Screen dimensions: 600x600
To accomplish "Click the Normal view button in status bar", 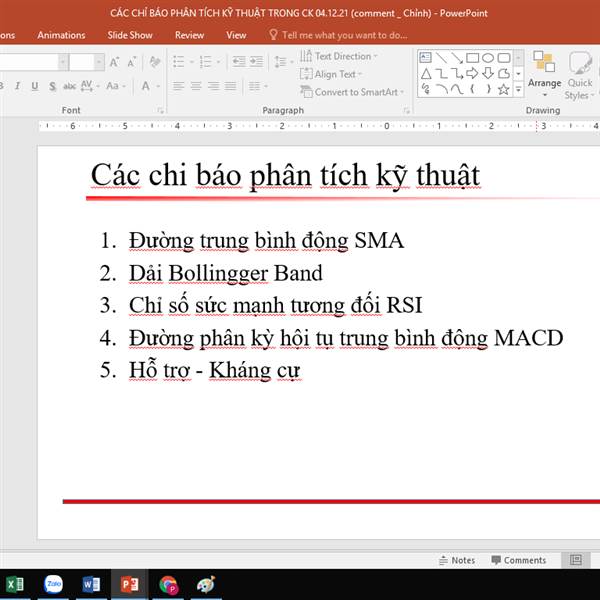I will pos(576,560).
